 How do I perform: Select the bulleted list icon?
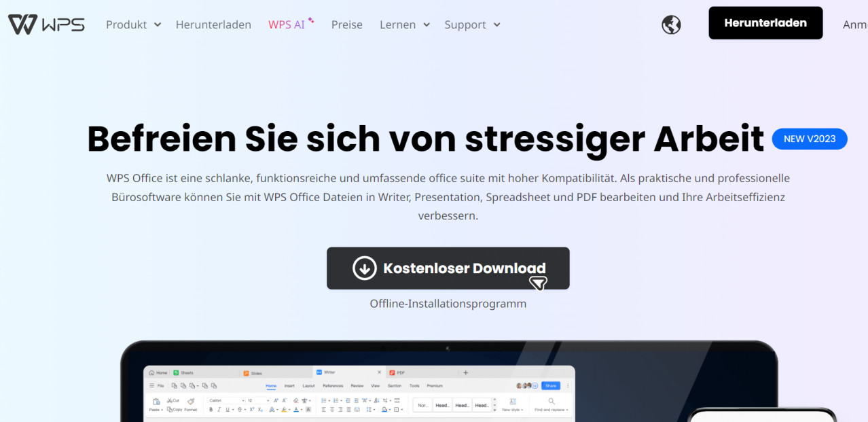point(323,400)
